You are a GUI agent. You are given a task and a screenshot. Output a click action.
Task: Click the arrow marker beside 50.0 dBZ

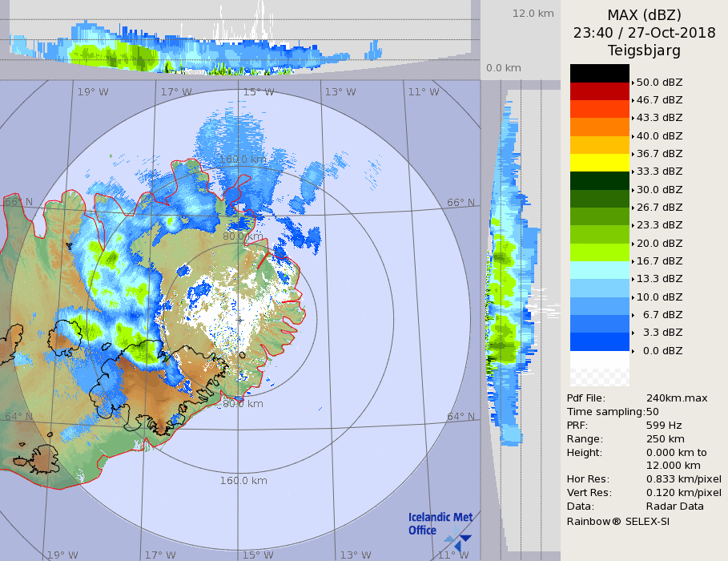pos(633,83)
